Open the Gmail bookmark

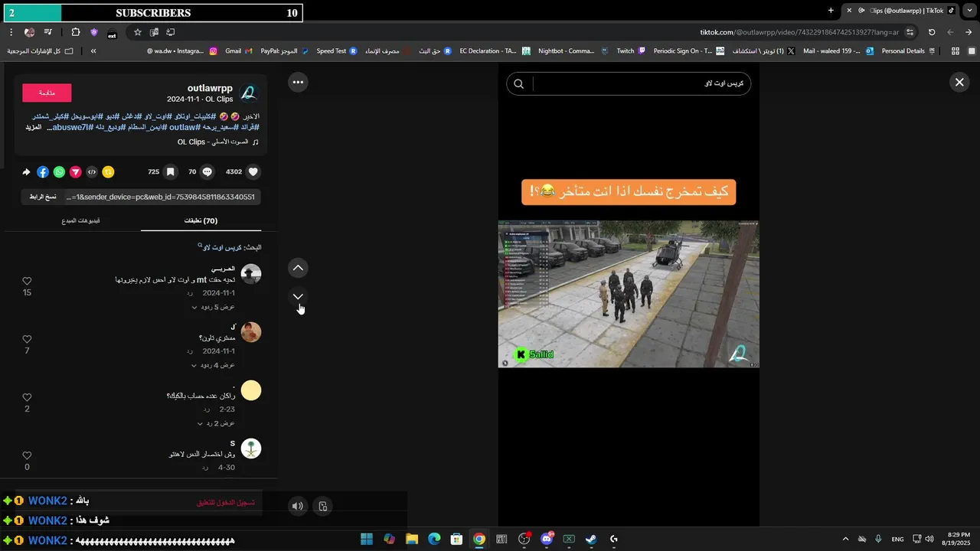point(239,51)
